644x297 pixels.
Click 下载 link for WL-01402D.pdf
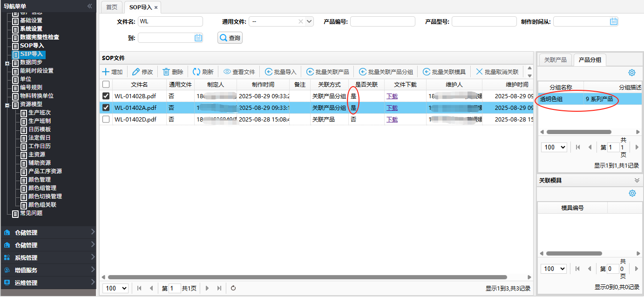click(392, 119)
